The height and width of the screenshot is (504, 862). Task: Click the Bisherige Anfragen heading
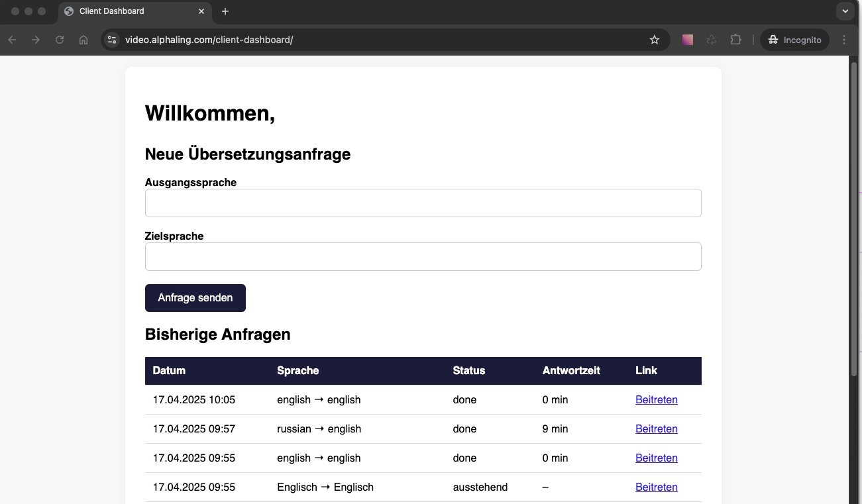(x=217, y=334)
